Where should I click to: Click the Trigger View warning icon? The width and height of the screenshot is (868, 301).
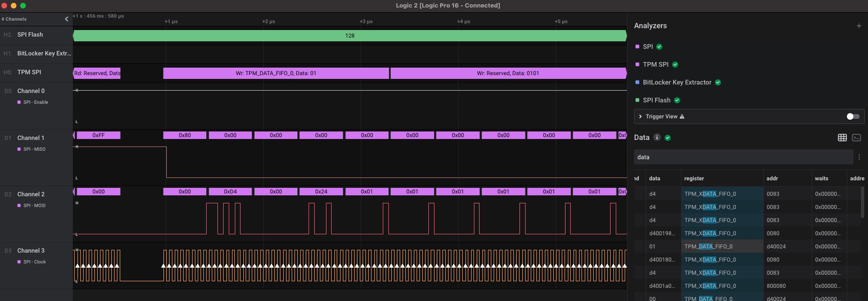(x=682, y=116)
